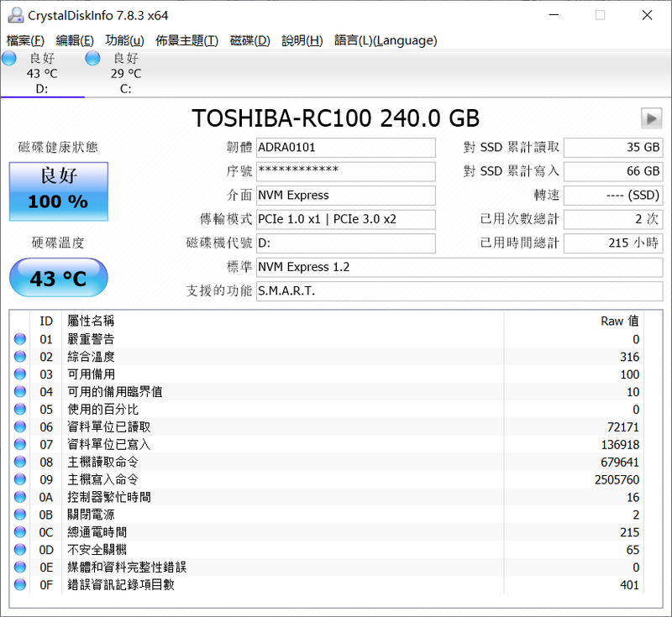Click status orb for attribute 0D 不安全關機
The height and width of the screenshot is (617, 672).
point(20,549)
